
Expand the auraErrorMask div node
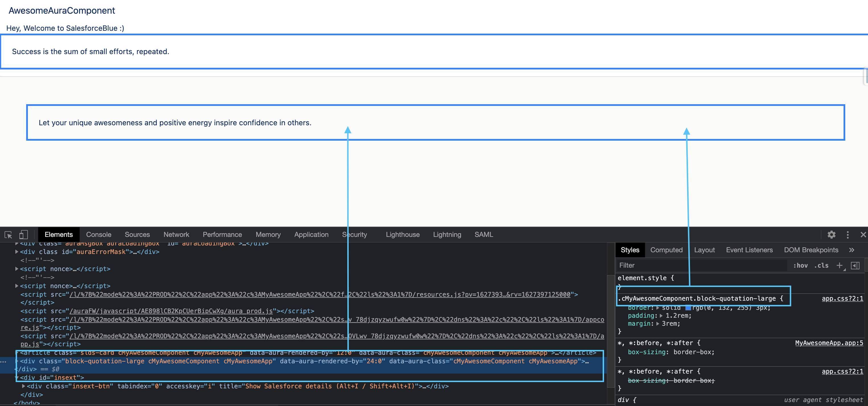click(16, 252)
